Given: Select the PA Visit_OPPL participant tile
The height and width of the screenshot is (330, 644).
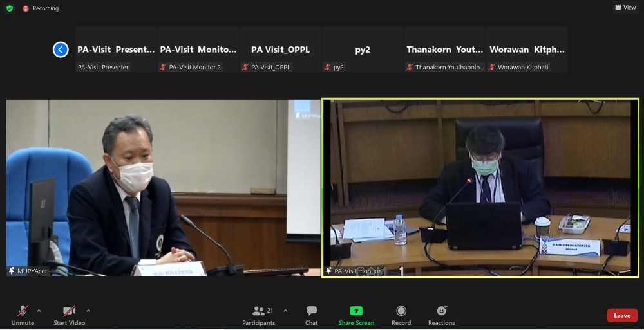Looking at the screenshot, I should point(280,50).
